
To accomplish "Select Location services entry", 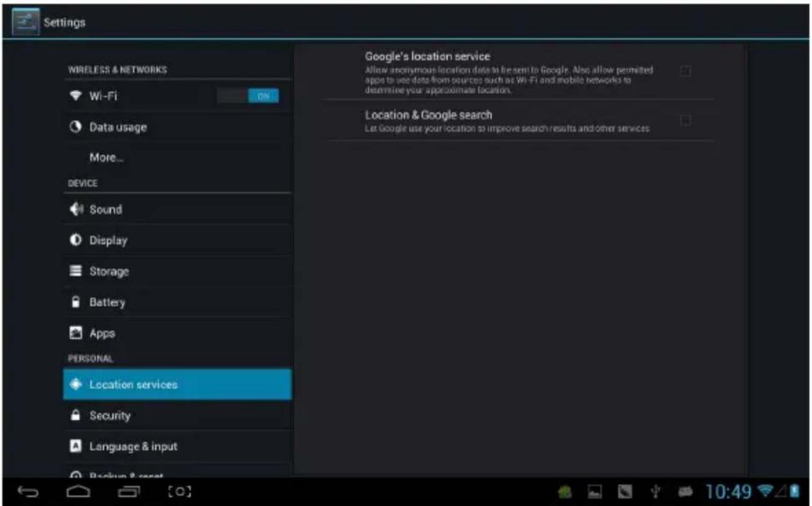I will tap(178, 384).
